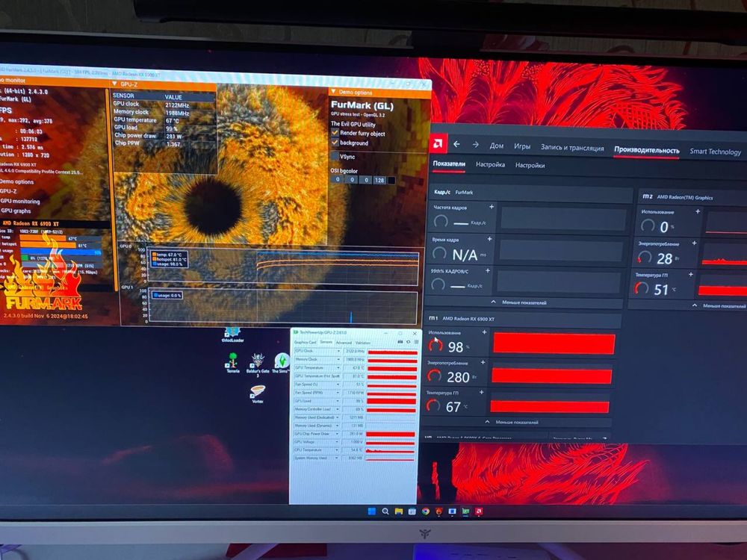The image size is (747, 560).
Task: Collapse the GPU-Z overlay panel header triangle
Action: (114, 84)
